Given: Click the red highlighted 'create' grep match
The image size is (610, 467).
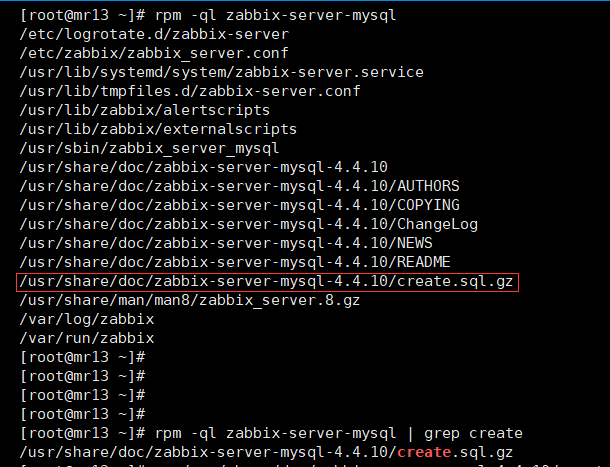Looking at the screenshot, I should point(424,453).
